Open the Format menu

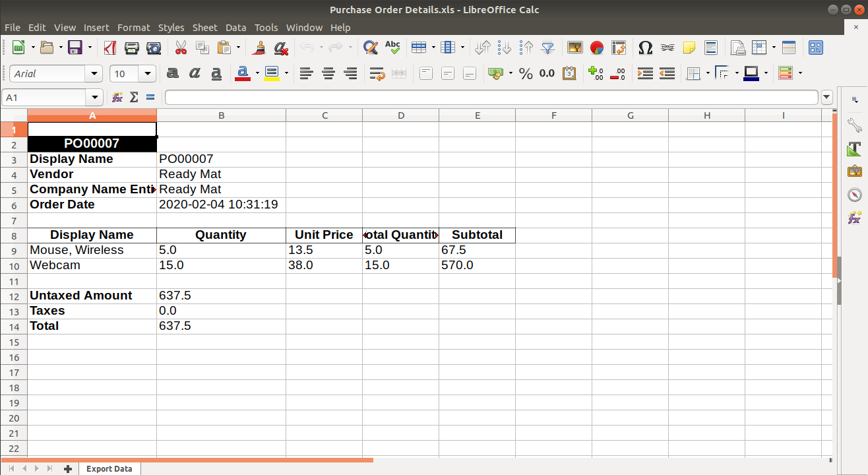click(134, 28)
